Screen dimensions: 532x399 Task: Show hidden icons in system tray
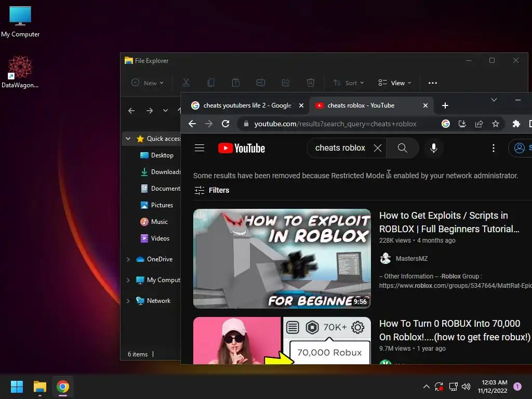pyautogui.click(x=426, y=387)
